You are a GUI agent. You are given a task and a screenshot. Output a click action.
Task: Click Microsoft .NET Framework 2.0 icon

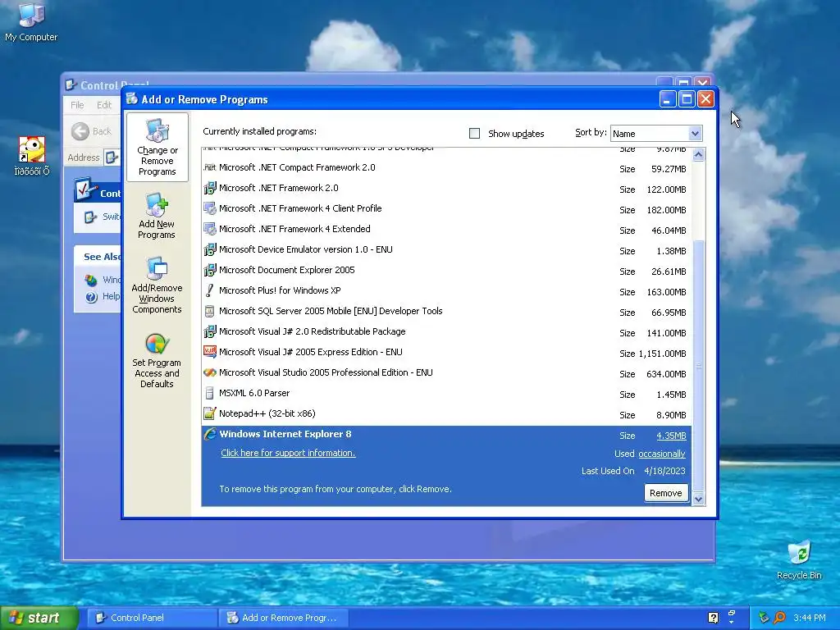click(209, 188)
